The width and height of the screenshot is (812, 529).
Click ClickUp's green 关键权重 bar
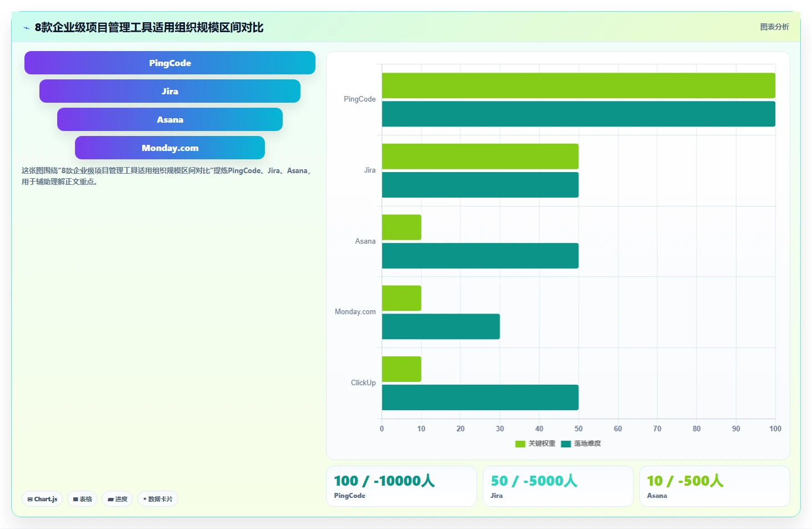click(402, 369)
